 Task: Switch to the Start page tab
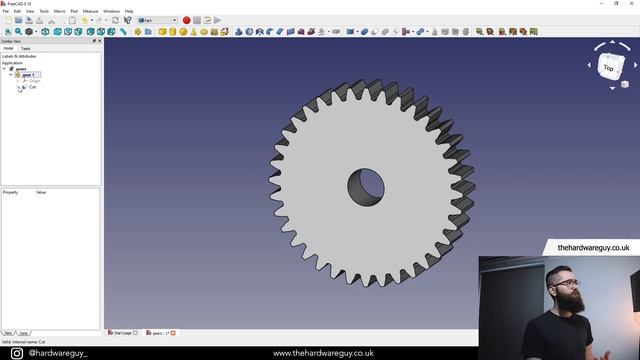(122, 333)
